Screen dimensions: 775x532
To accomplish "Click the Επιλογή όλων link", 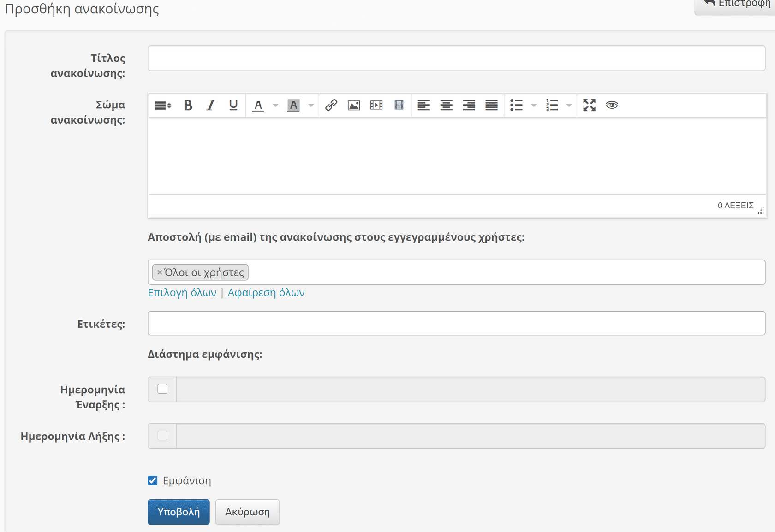I will [182, 293].
